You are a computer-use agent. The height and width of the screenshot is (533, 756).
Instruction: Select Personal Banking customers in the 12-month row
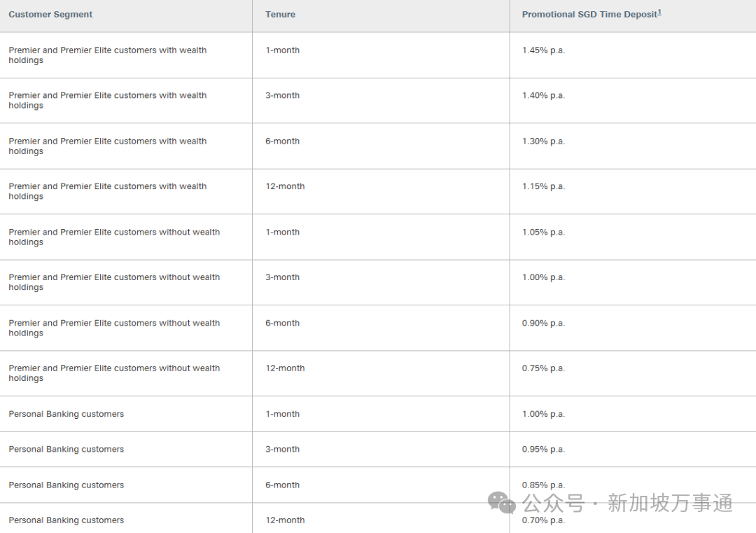click(66, 520)
